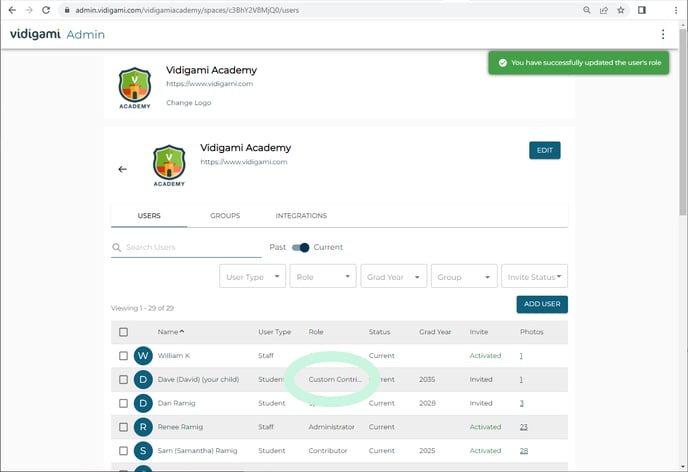Select the checkbox for Renee Ramig

123,427
